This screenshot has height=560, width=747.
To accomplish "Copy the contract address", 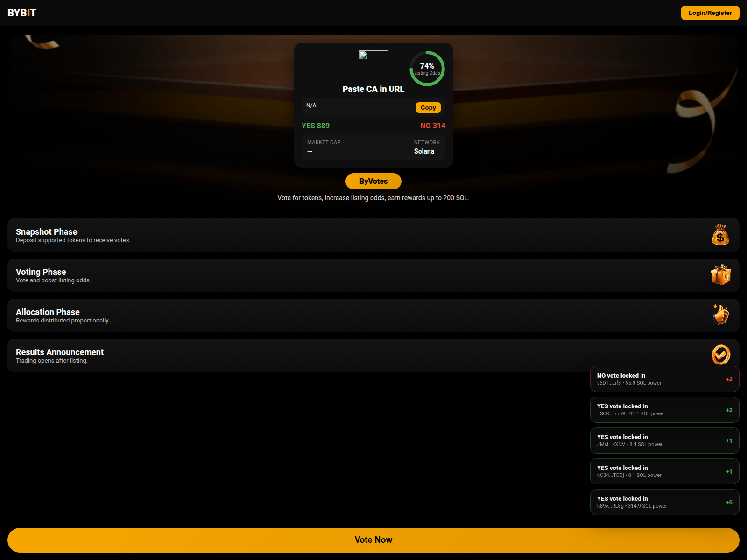I will pos(428,107).
